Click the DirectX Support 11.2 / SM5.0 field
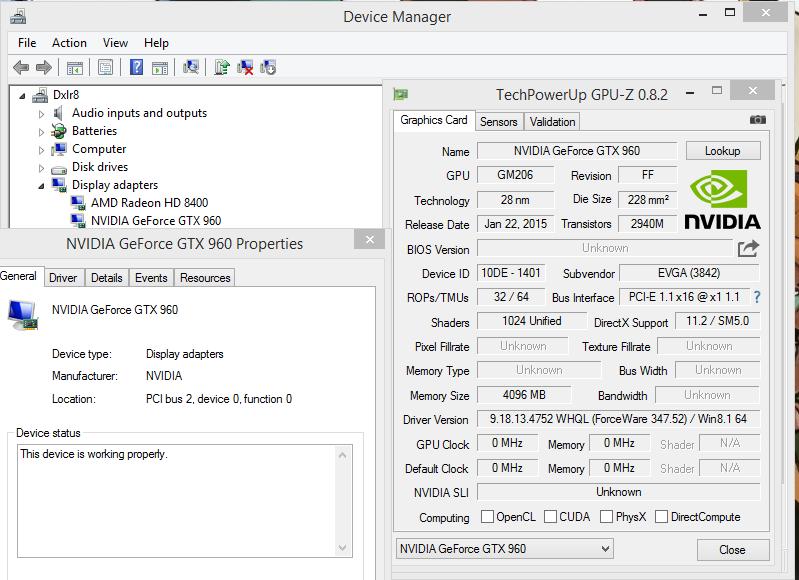799x580 pixels. click(717, 321)
